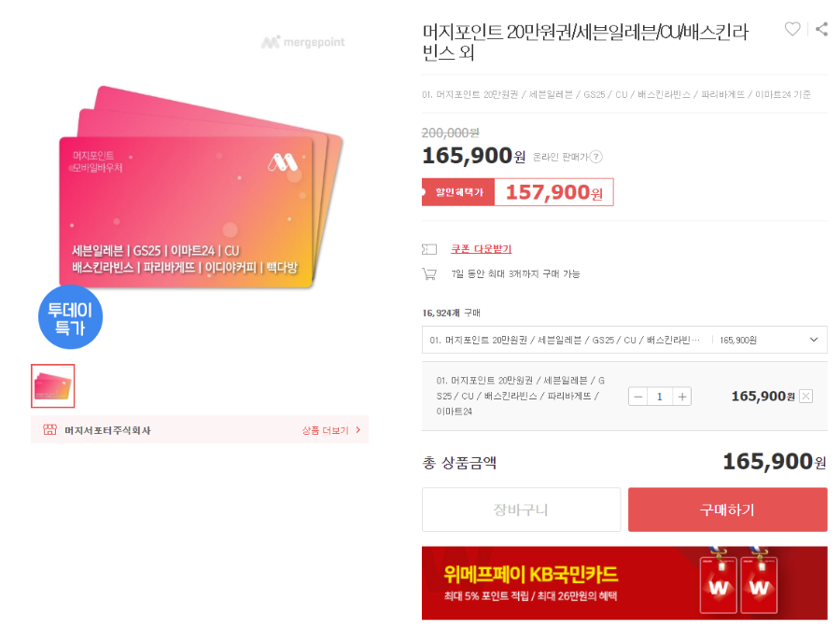
Task: Decrease quantity with minus button
Action: coord(638,397)
